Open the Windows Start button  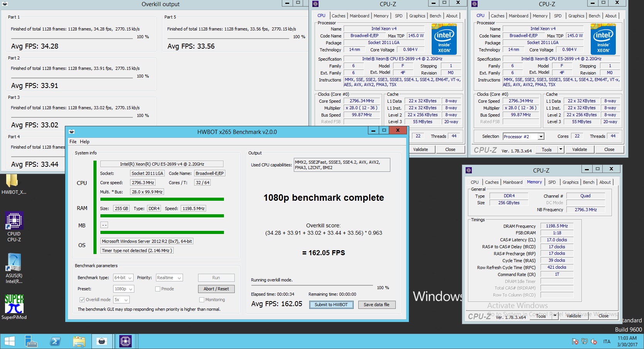point(9,341)
